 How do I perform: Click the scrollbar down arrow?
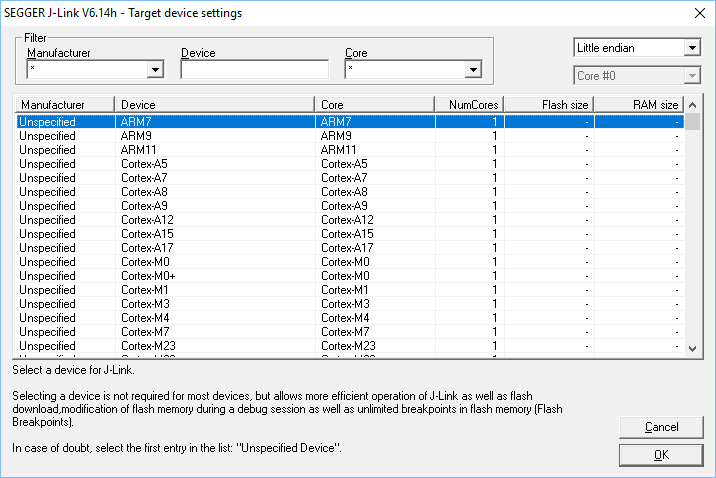(692, 348)
